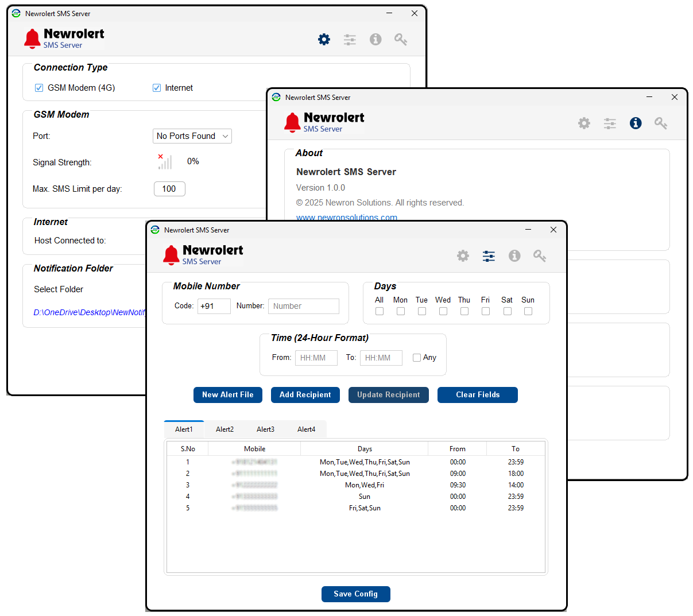The height and width of the screenshot is (616, 693).
Task: Click the Clear Fields button
Action: click(478, 395)
